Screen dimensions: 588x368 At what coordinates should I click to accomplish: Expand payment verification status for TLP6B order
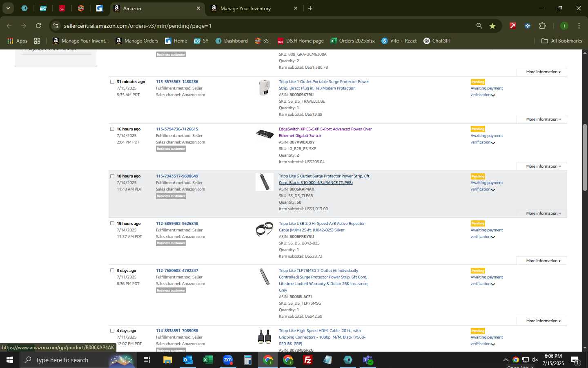pyautogui.click(x=493, y=190)
